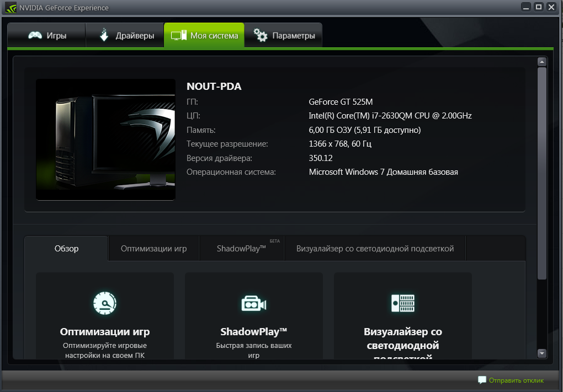Viewport: 563px width, 392px height.
Task: Select the Обзор sub-tab
Action: tap(66, 249)
